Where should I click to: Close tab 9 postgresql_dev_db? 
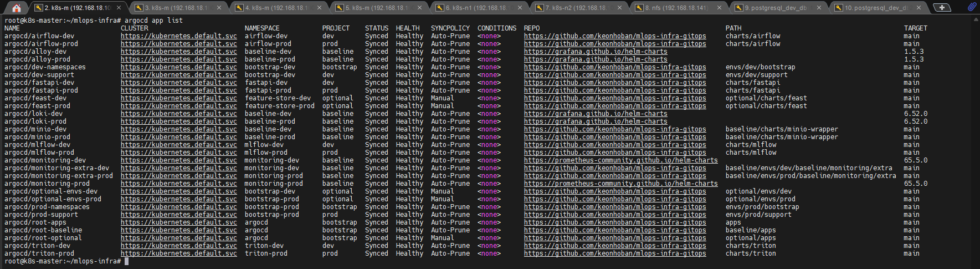tap(819, 8)
